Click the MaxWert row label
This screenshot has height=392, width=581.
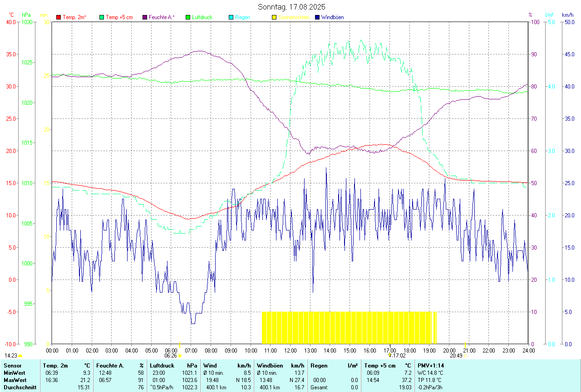(15, 380)
